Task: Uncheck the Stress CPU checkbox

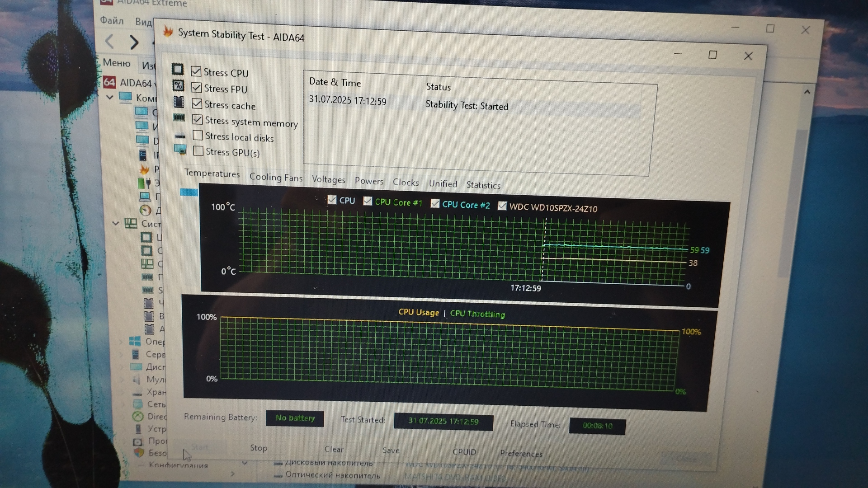Action: point(196,71)
